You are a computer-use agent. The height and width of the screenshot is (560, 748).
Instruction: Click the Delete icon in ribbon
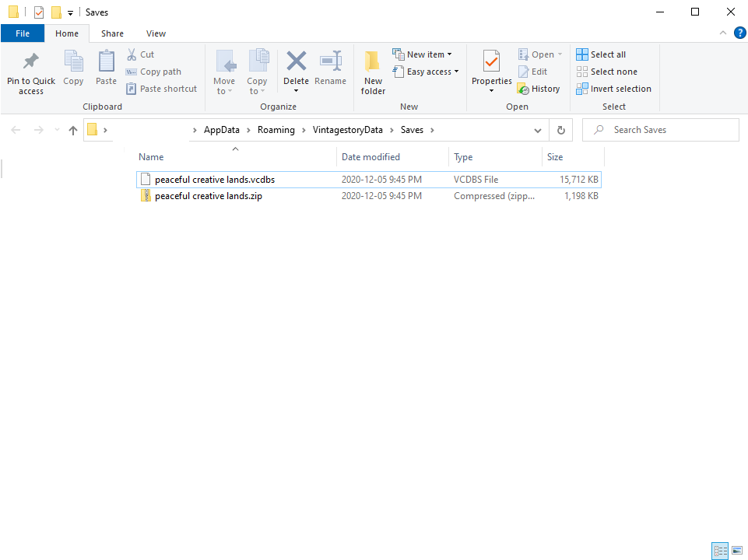[296, 62]
